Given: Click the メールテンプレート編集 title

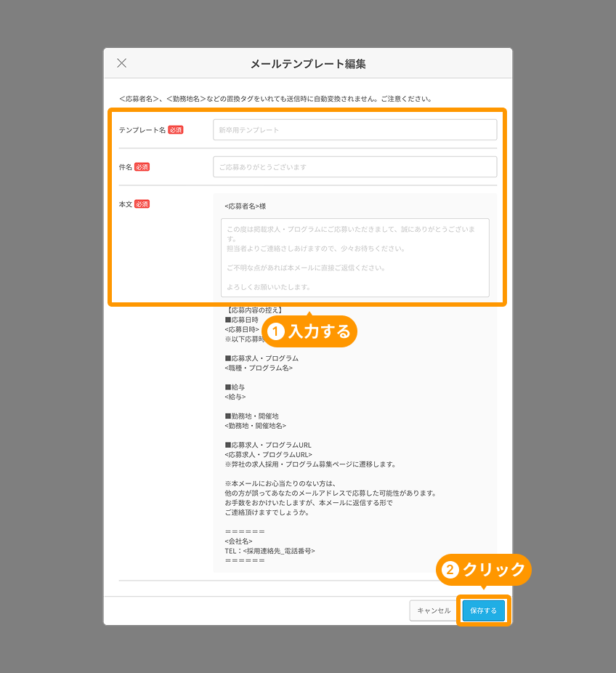Looking at the screenshot, I should tap(308, 64).
